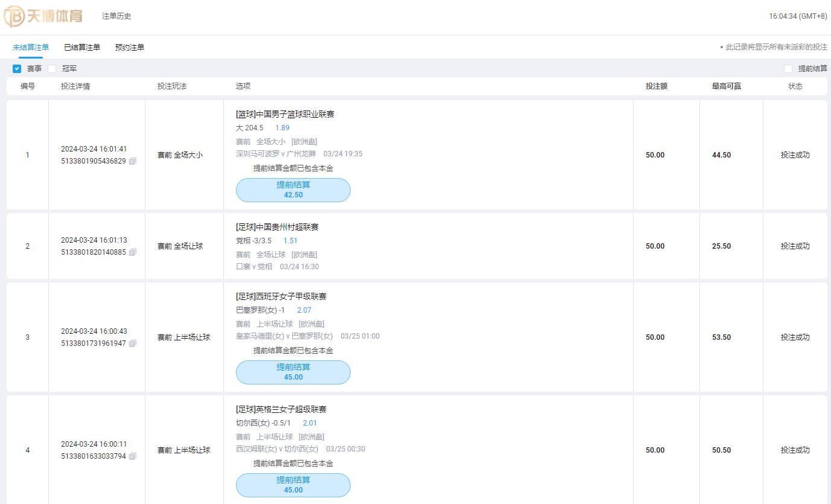Select [足球]中国贵州村超联赛 title
The image size is (831, 504).
pos(277,227)
